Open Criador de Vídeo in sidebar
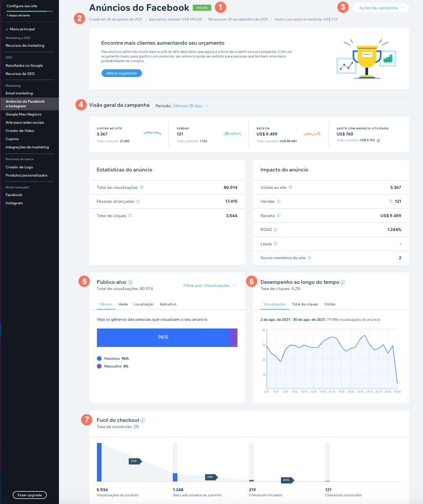This screenshot has height=504, width=423. 20,131
